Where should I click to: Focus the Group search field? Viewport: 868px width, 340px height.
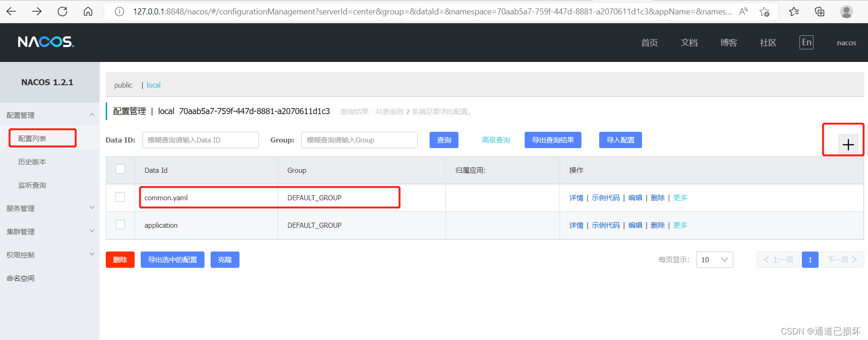click(360, 140)
